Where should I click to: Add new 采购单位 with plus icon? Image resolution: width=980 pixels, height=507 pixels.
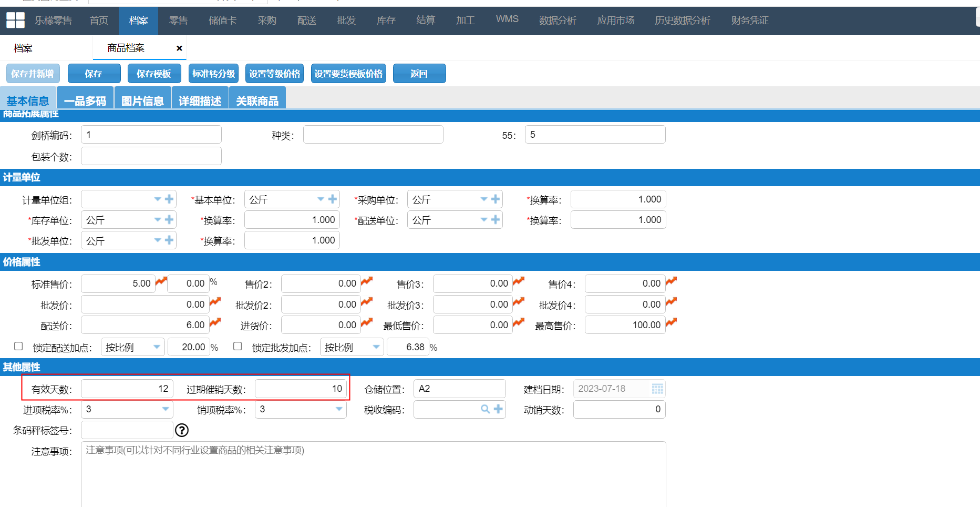coord(496,199)
